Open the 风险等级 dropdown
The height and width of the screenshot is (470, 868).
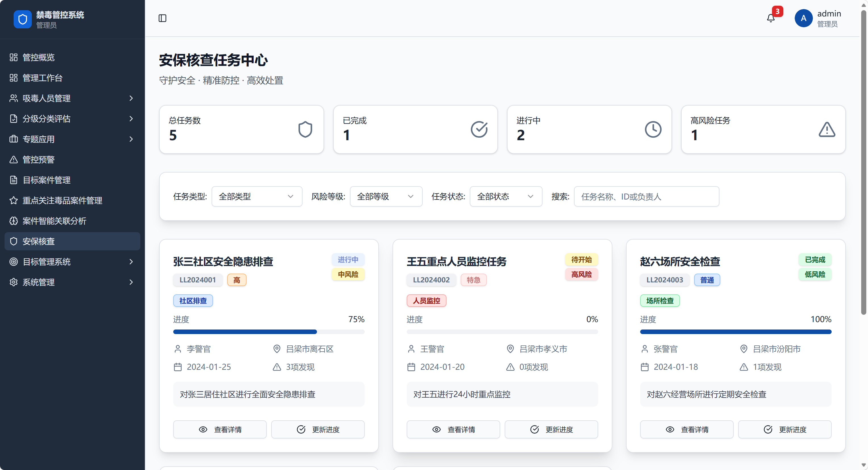click(x=386, y=196)
